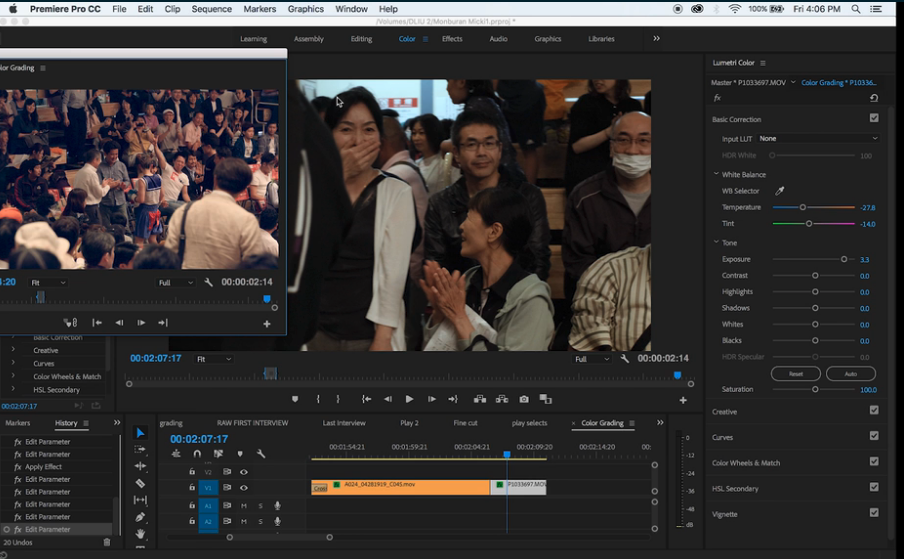Open the Sequence menu
The height and width of the screenshot is (559, 904).
(212, 9)
